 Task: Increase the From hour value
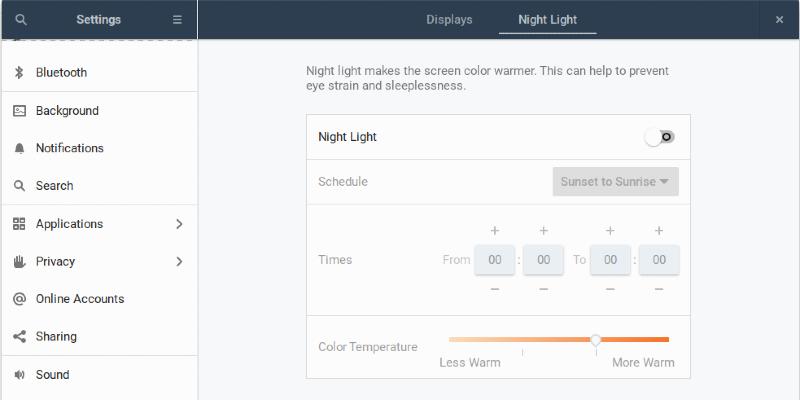pos(494,231)
